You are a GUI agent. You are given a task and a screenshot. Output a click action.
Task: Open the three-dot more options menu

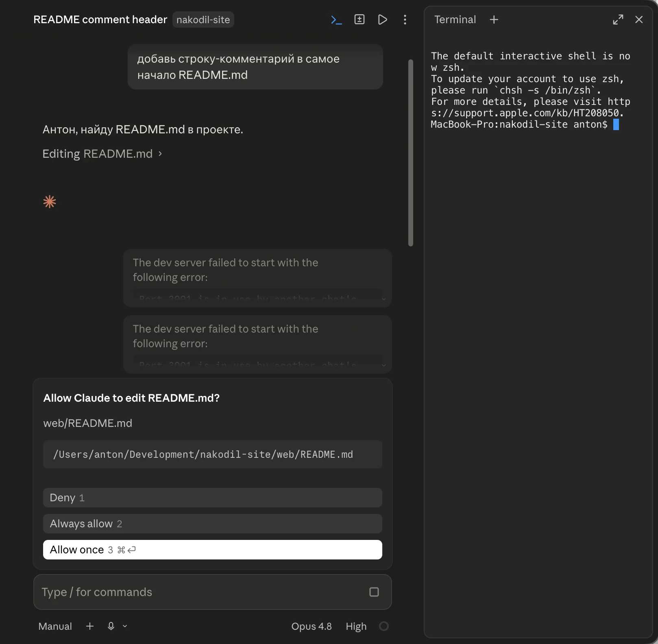tap(405, 20)
